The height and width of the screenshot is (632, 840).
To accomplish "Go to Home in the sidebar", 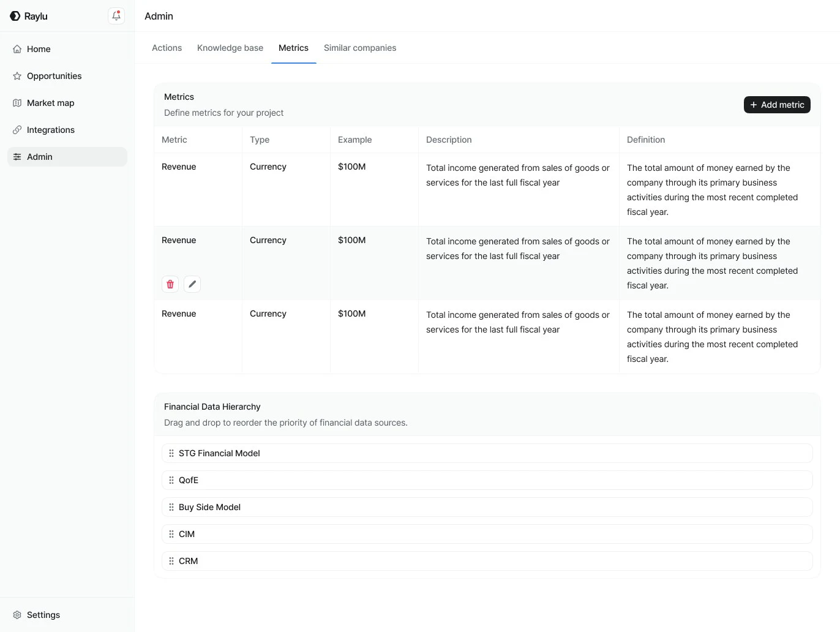I will click(x=67, y=49).
